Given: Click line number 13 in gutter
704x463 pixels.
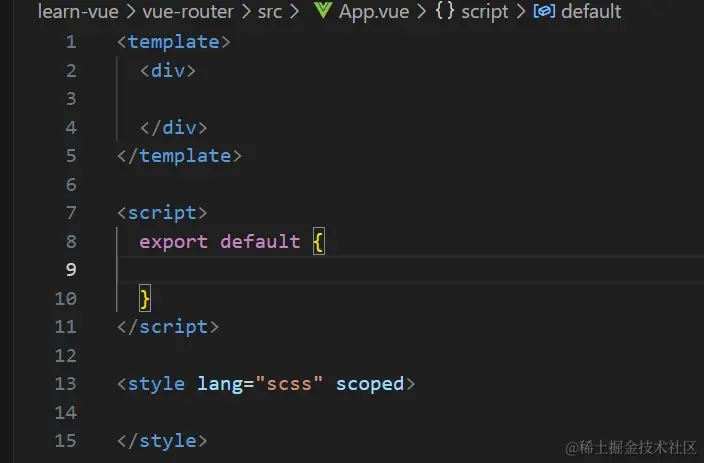Looking at the screenshot, I should (66, 384).
